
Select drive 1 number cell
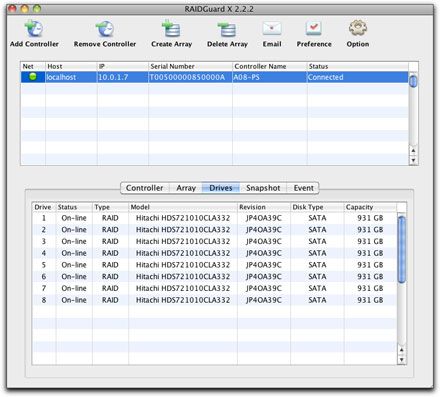click(44, 218)
